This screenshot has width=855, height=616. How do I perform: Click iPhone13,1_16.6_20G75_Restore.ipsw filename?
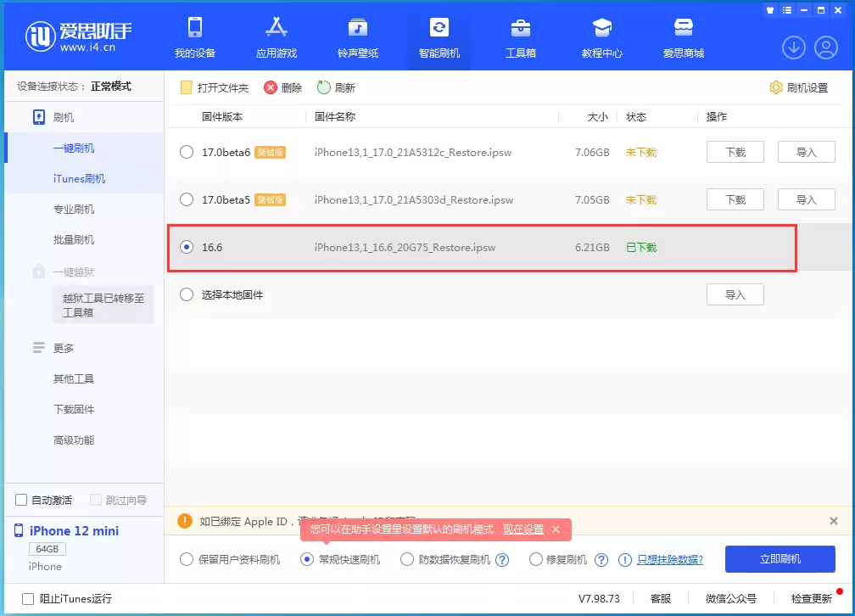pyautogui.click(x=405, y=247)
